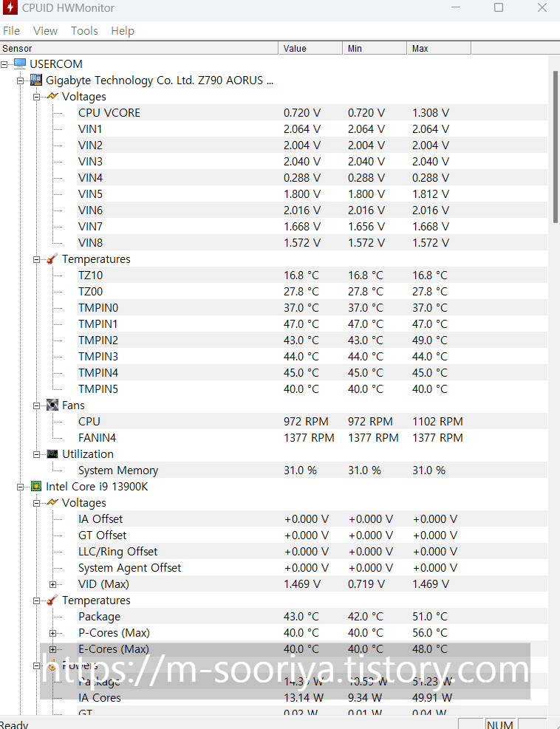Expand the P-Cores (Max) entry
This screenshot has height=729, width=560.
53,633
